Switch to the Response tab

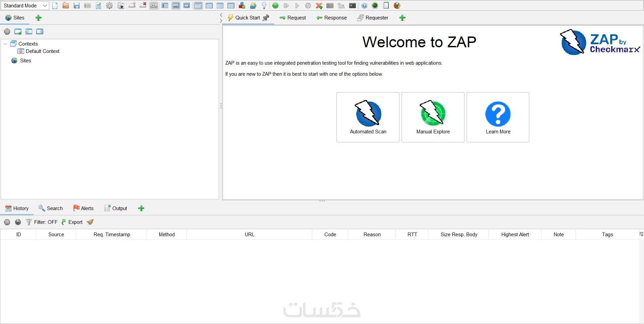(332, 18)
